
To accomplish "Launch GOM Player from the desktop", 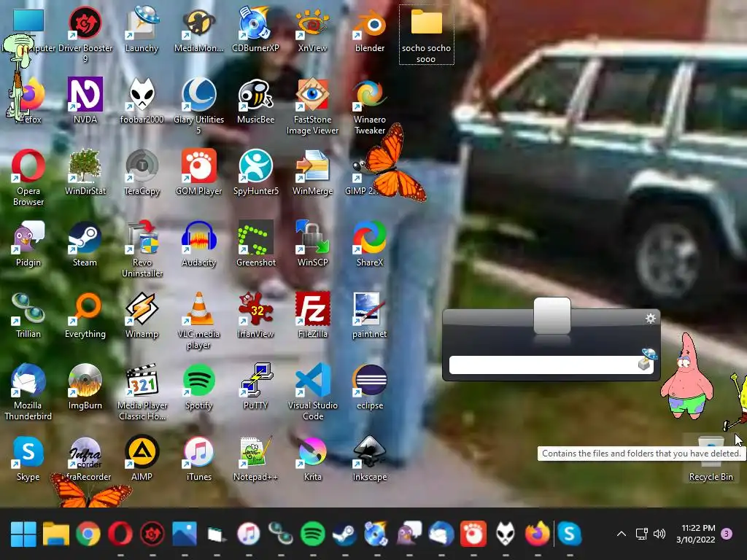I will point(198,172).
